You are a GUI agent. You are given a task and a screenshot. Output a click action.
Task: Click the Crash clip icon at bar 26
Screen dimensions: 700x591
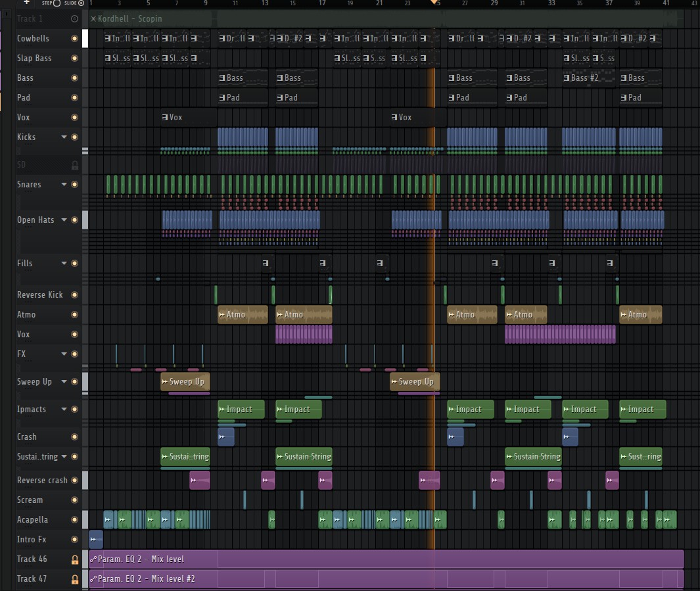click(452, 437)
